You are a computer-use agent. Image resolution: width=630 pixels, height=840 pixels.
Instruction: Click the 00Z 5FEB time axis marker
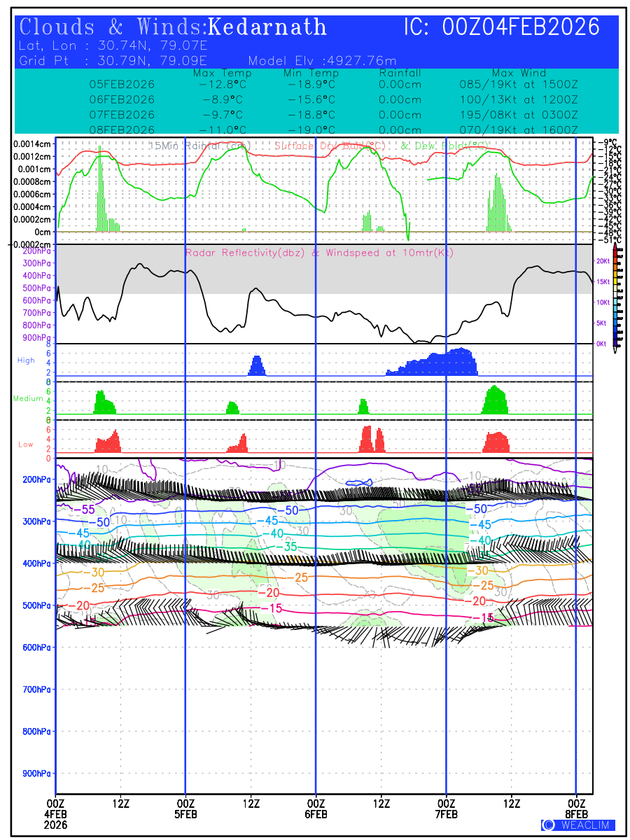pyautogui.click(x=185, y=808)
